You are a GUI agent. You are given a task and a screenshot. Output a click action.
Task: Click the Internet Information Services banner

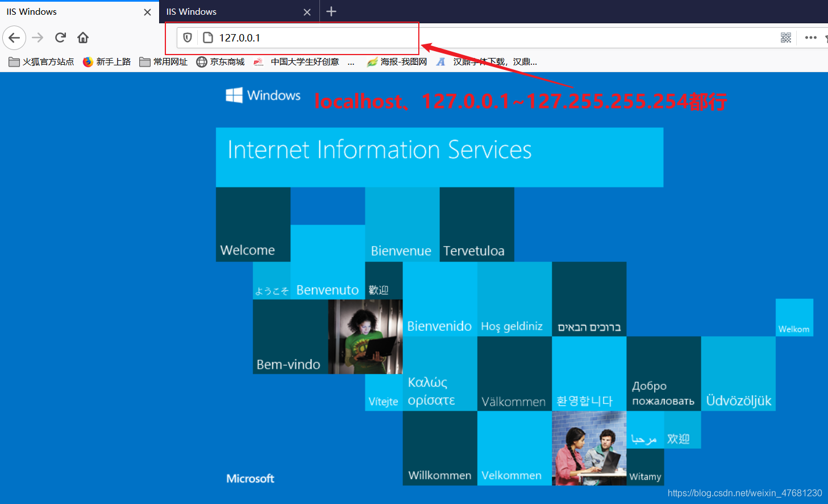[x=439, y=157]
